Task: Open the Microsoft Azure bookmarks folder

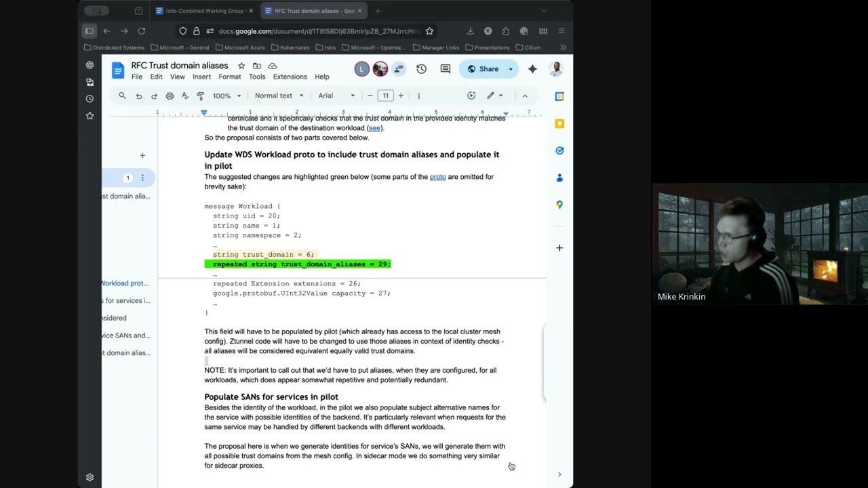Action: pos(240,47)
